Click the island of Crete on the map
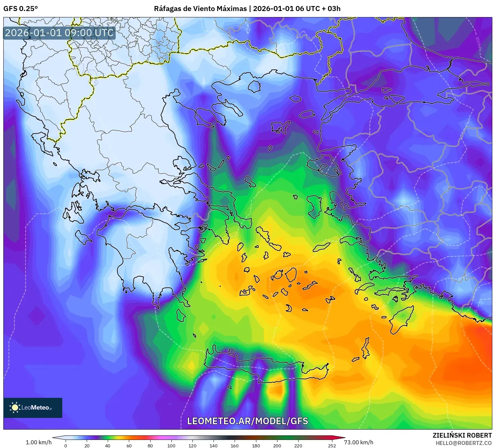 tap(268, 365)
